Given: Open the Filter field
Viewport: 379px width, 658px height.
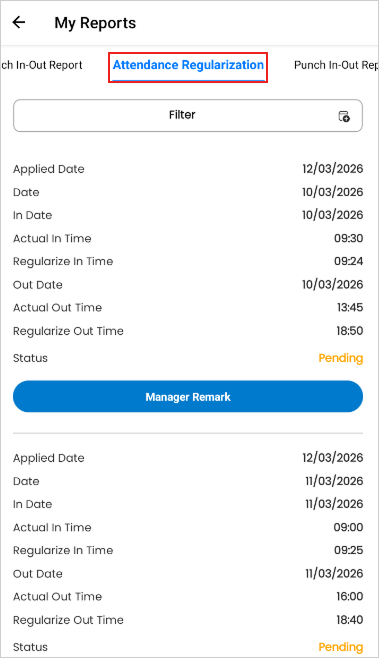Looking at the screenshot, I should click(188, 115).
